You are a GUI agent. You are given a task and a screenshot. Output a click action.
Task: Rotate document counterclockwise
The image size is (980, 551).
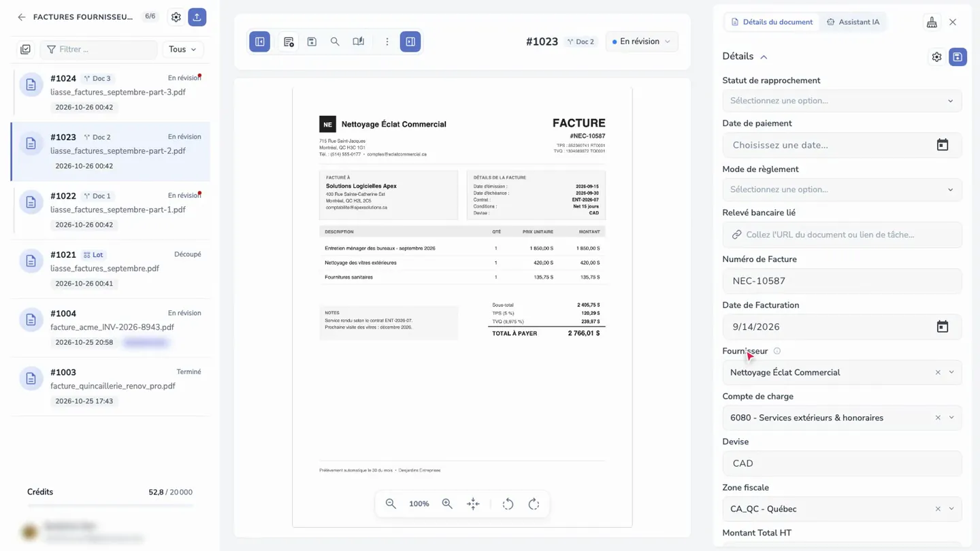click(508, 504)
